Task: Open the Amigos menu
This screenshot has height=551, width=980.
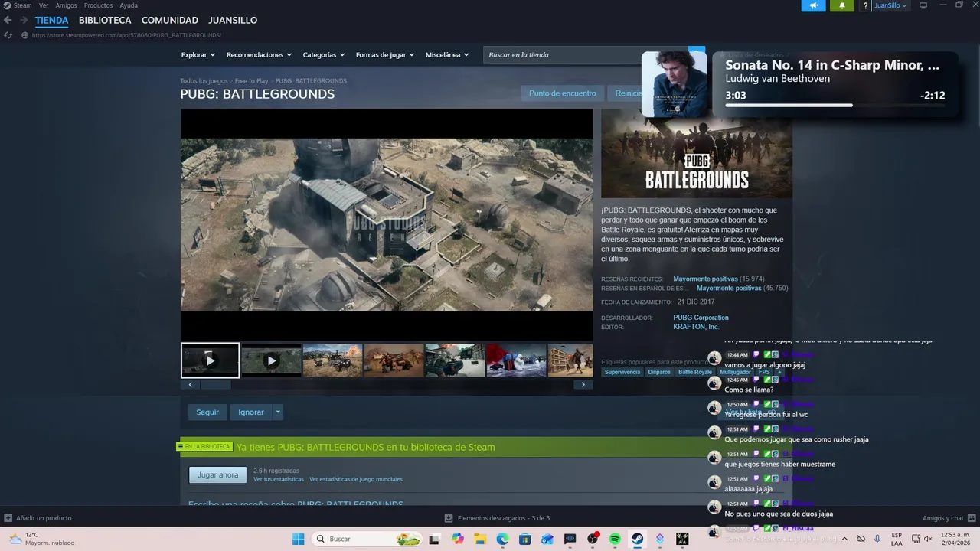Action: coord(66,5)
